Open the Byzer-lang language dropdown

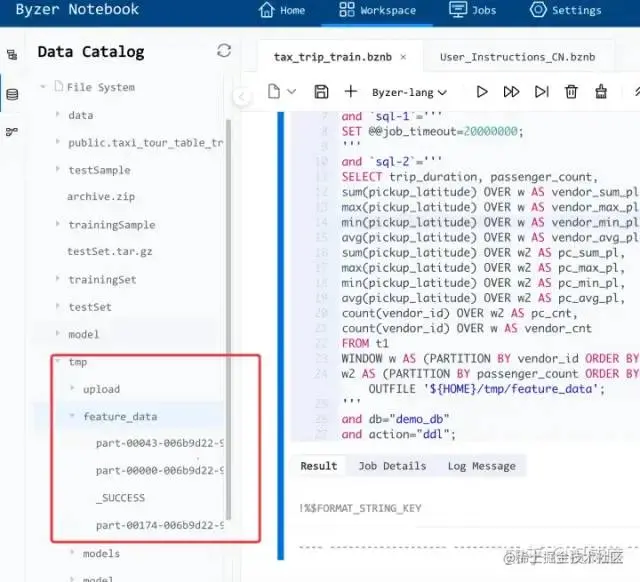click(x=409, y=93)
